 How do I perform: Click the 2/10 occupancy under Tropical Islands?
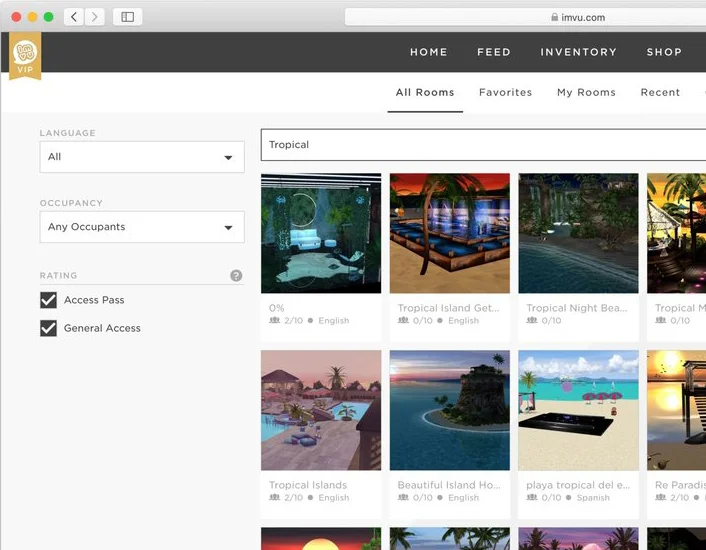coord(294,497)
